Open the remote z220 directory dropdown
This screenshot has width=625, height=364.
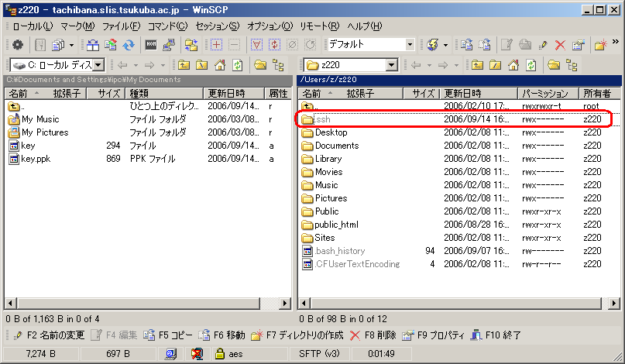tap(392, 64)
